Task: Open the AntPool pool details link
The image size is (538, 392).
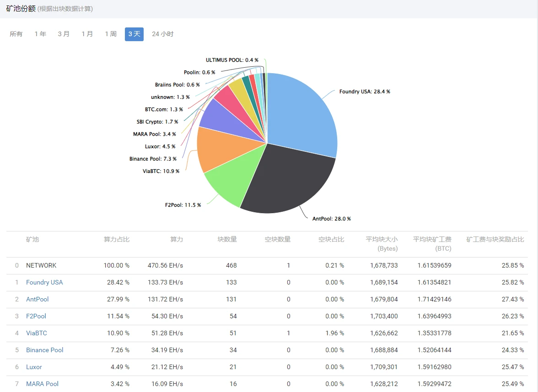Action: pyautogui.click(x=37, y=299)
